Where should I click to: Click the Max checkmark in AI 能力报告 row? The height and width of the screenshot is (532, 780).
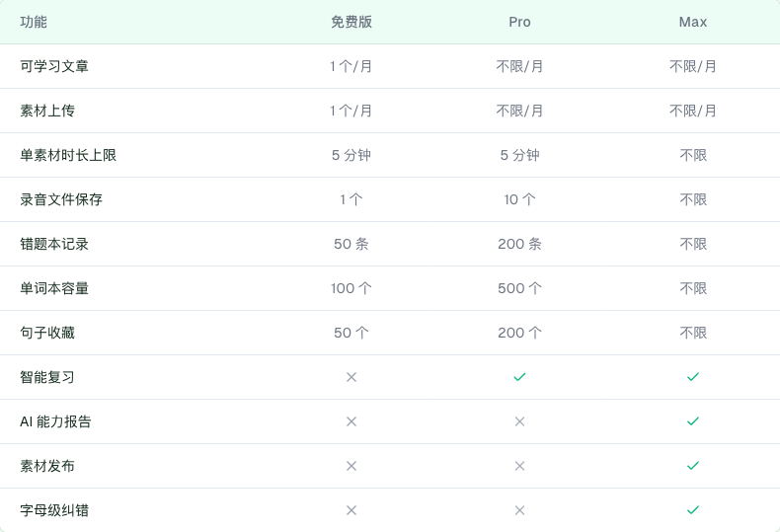coord(693,421)
